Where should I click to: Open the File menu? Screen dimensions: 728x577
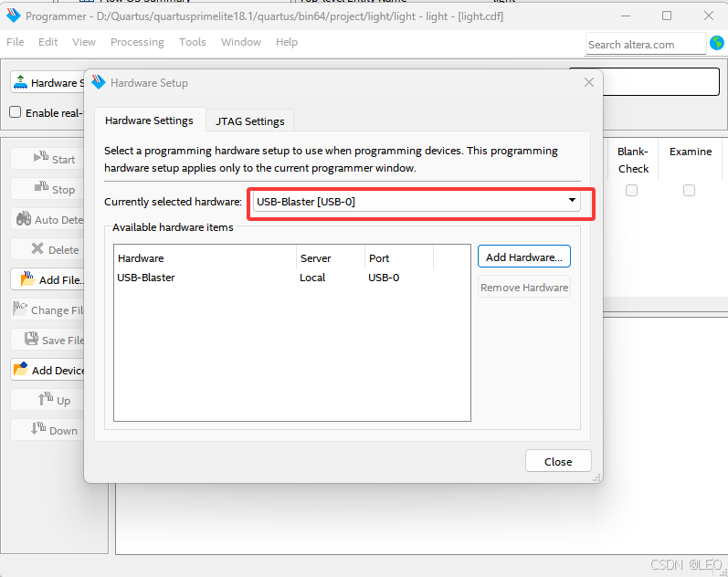click(16, 42)
